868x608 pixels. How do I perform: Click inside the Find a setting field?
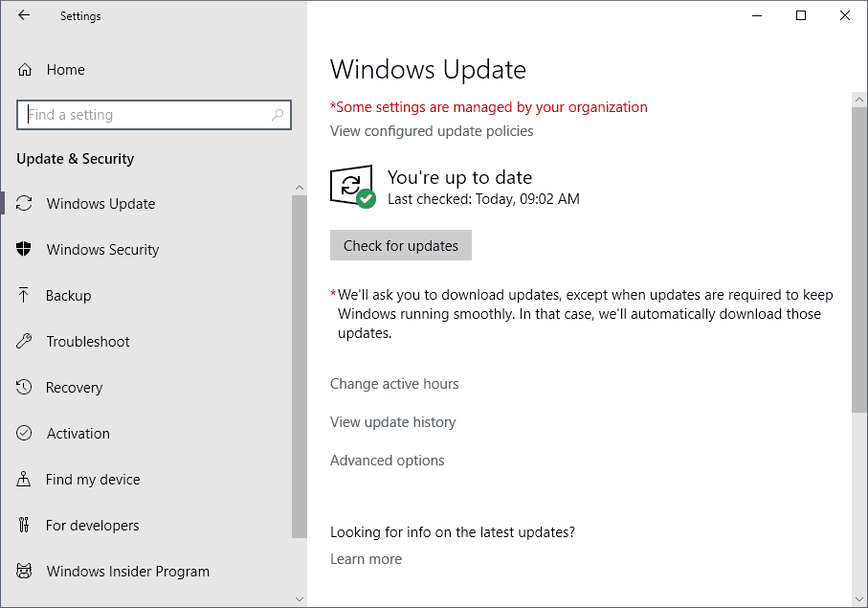click(x=144, y=114)
